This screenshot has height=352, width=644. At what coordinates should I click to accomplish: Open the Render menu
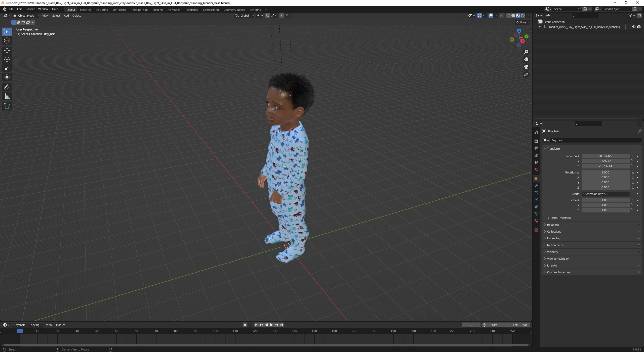[30, 9]
